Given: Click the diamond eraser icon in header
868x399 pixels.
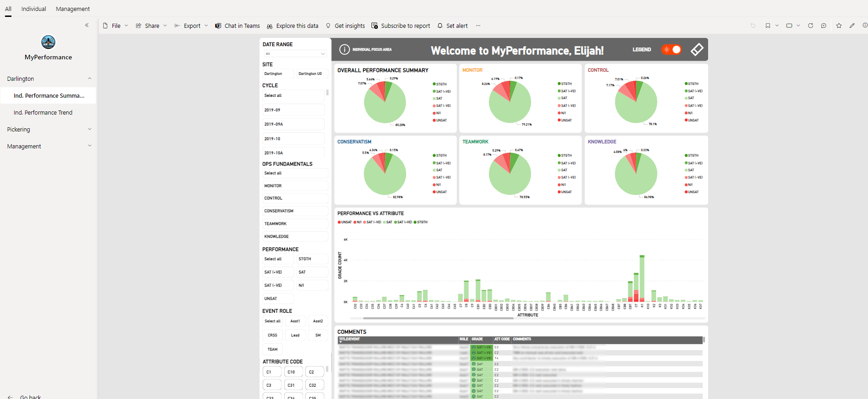Looking at the screenshot, I should (697, 49).
